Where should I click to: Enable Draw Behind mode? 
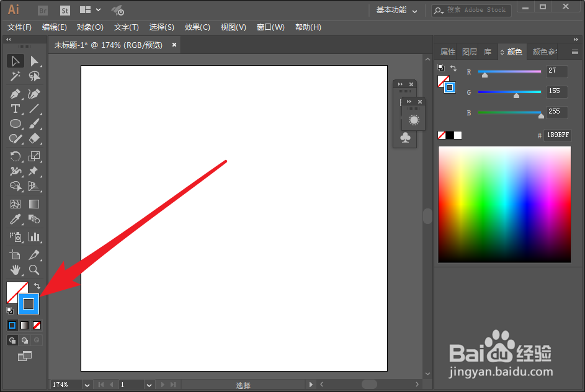[24, 340]
